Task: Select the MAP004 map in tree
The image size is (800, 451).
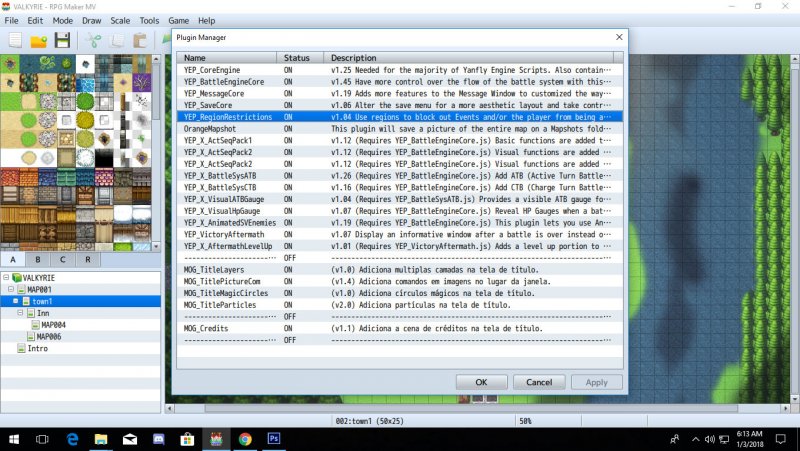Action: pyautogui.click(x=53, y=324)
